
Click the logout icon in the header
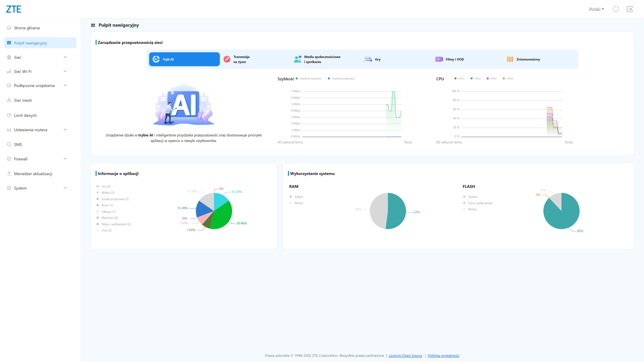point(630,9)
